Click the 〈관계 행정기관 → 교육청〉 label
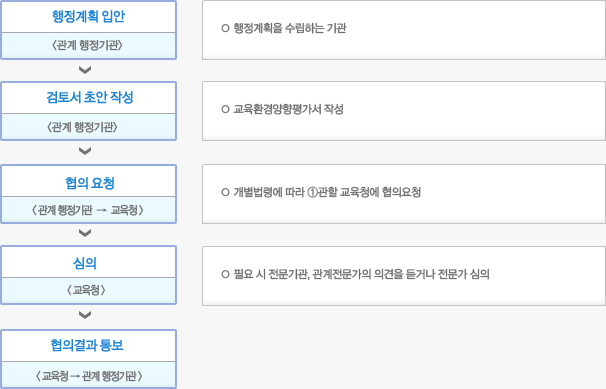Screen dimensions: 606x389 [x=88, y=210]
